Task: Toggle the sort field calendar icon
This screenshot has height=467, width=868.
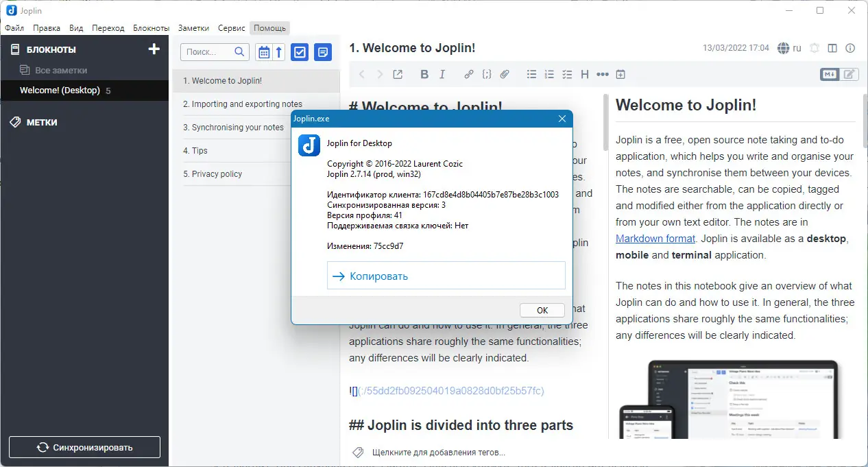Action: tap(263, 52)
